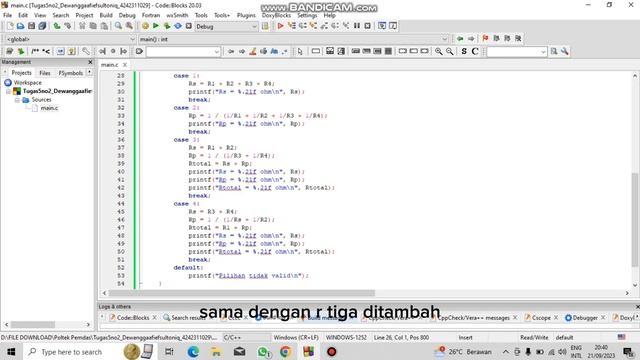Click the Break debugger pause icon
This screenshot has width=640, height=360.
click(357, 26)
